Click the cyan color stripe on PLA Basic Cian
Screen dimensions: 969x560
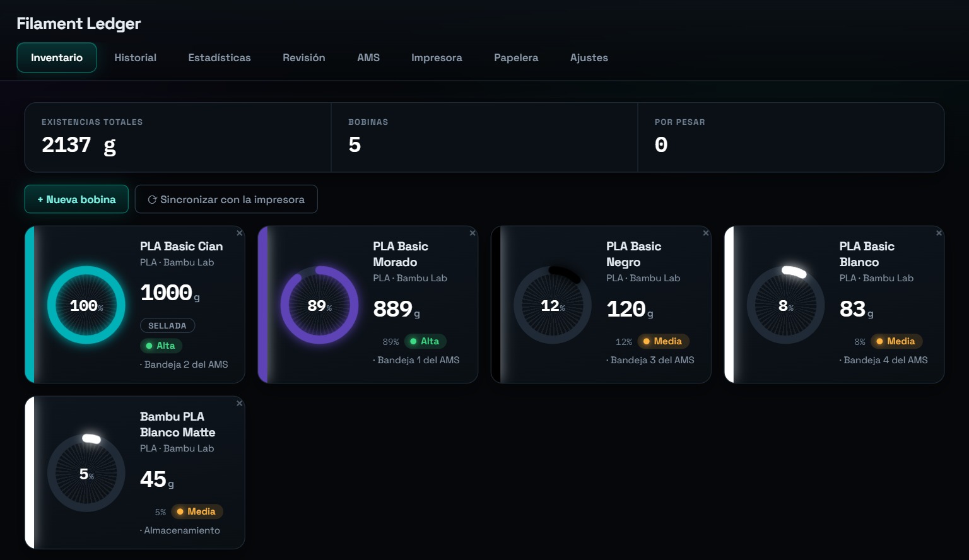pos(30,305)
